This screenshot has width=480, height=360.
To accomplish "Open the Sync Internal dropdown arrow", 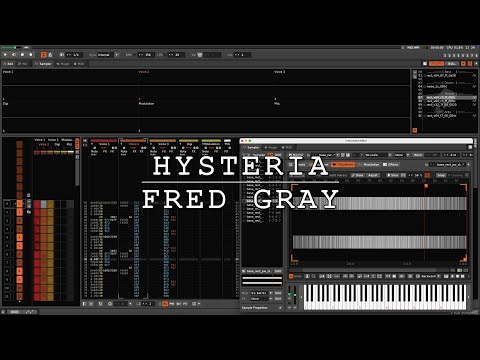I will coord(117,55).
